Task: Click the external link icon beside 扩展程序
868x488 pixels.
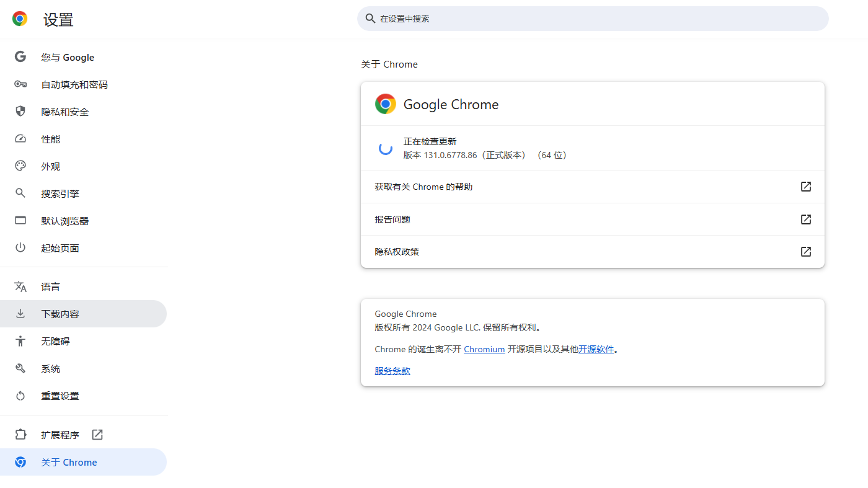Action: pos(97,435)
